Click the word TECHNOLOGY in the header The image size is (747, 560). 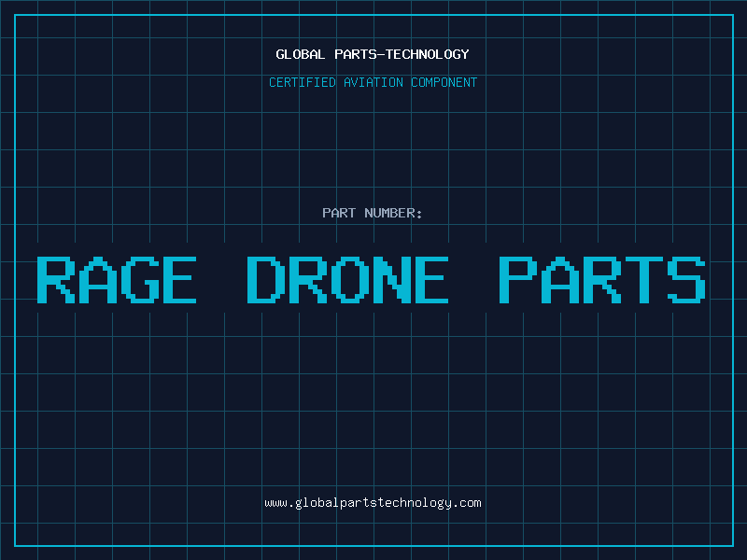[428, 54]
